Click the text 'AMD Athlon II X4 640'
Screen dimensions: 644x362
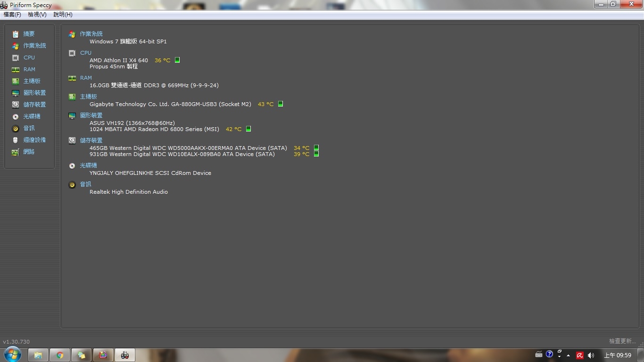tap(119, 60)
